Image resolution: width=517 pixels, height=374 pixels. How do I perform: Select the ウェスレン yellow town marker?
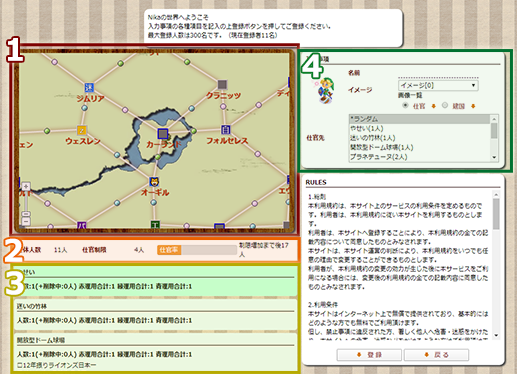click(x=82, y=130)
